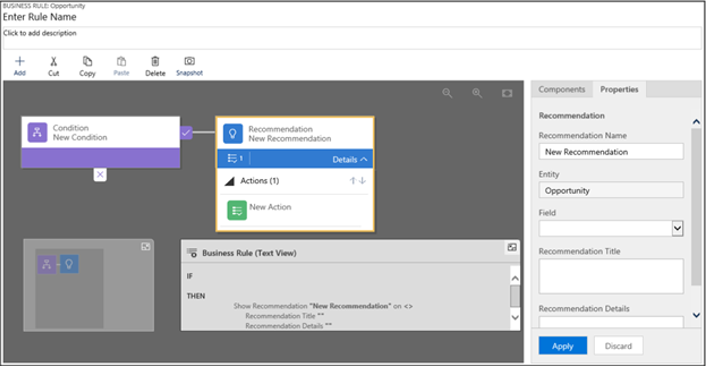Viewport: 706px width, 366px height.
Task: Collapse the Actions (1) triangle
Action: pos(230,181)
